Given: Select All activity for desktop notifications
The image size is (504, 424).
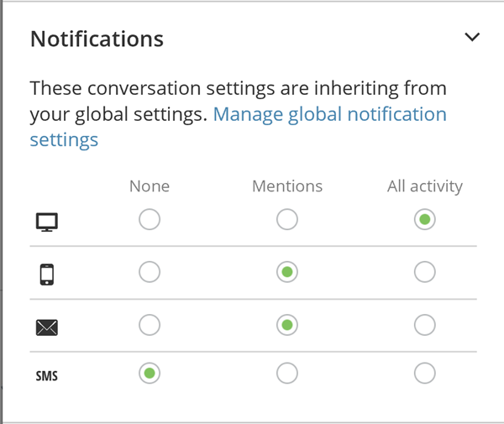Looking at the screenshot, I should tap(425, 221).
